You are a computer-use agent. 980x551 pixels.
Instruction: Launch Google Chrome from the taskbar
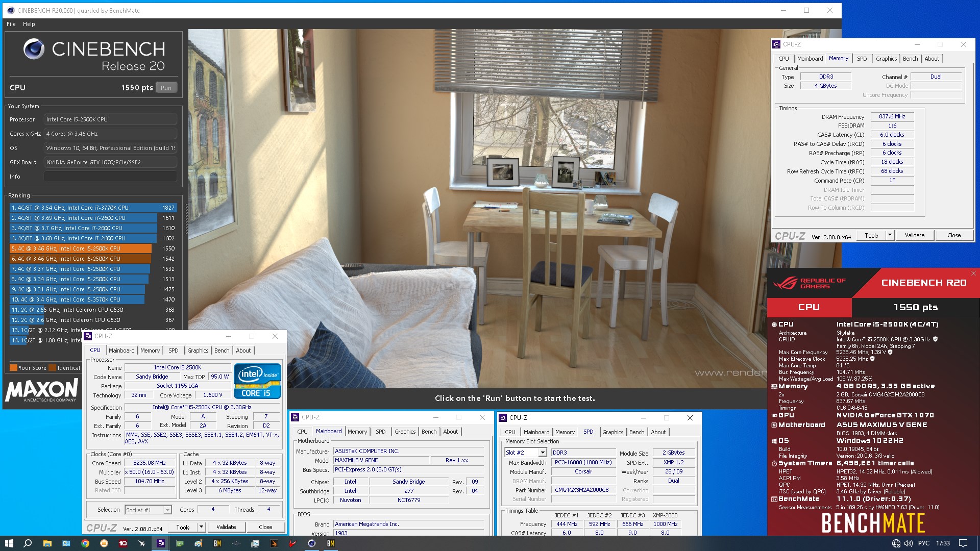pos(85,543)
